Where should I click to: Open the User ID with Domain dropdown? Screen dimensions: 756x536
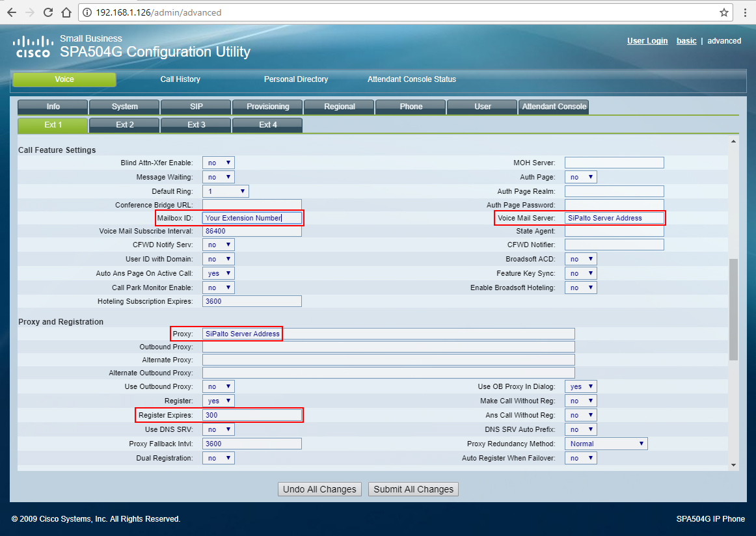coord(219,259)
